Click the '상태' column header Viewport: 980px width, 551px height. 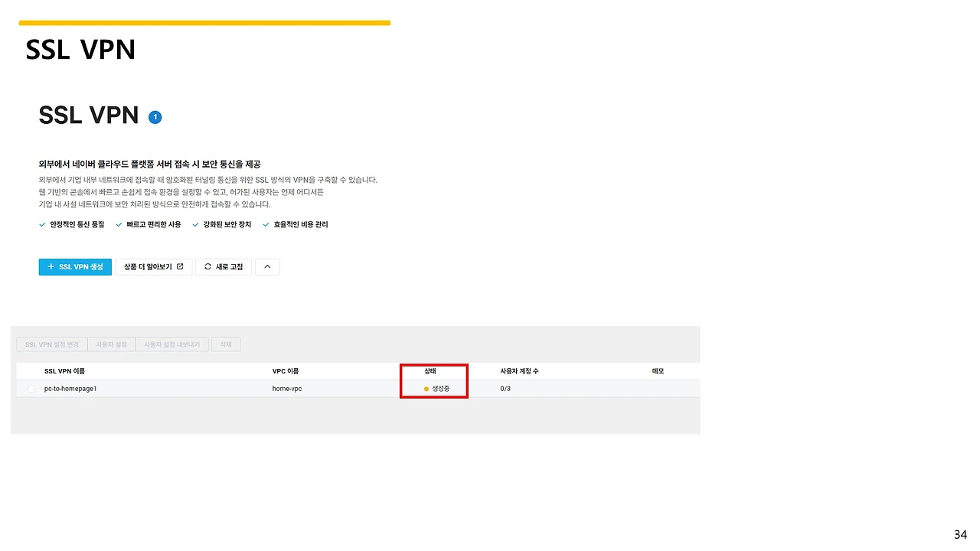430,371
